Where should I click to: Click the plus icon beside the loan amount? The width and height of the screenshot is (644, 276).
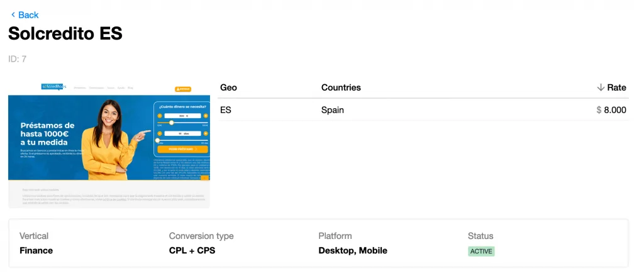click(x=204, y=116)
